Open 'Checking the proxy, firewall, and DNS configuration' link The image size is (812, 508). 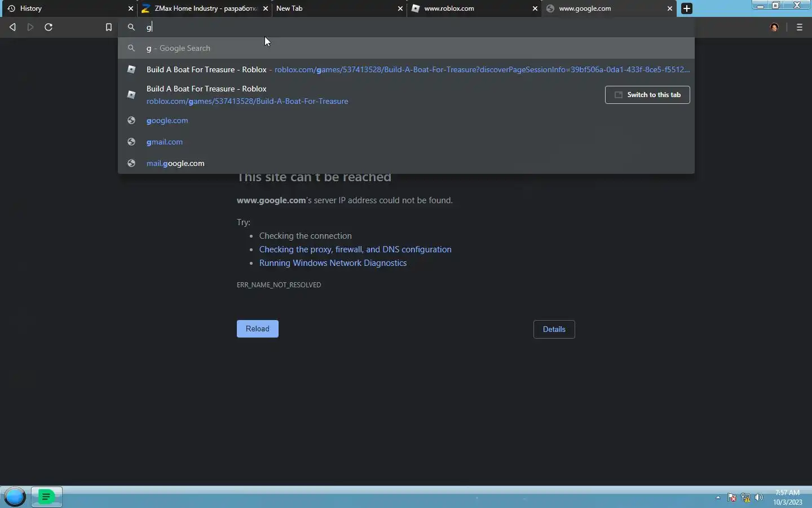[355, 249]
